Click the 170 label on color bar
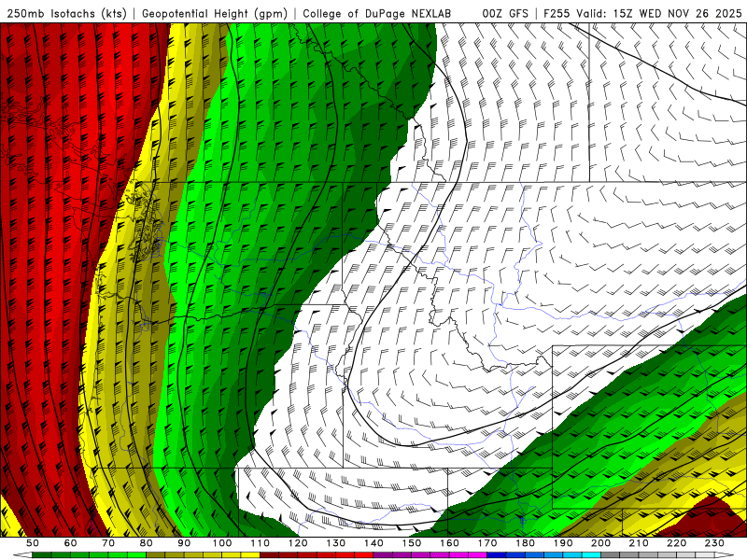Viewport: 747px width, 560px height. [x=487, y=543]
